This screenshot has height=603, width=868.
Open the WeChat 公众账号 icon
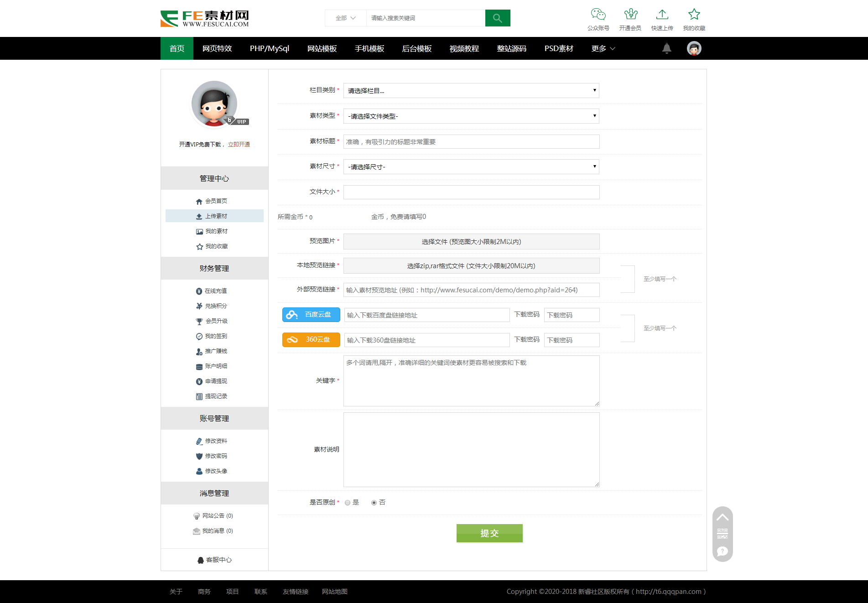click(x=598, y=15)
